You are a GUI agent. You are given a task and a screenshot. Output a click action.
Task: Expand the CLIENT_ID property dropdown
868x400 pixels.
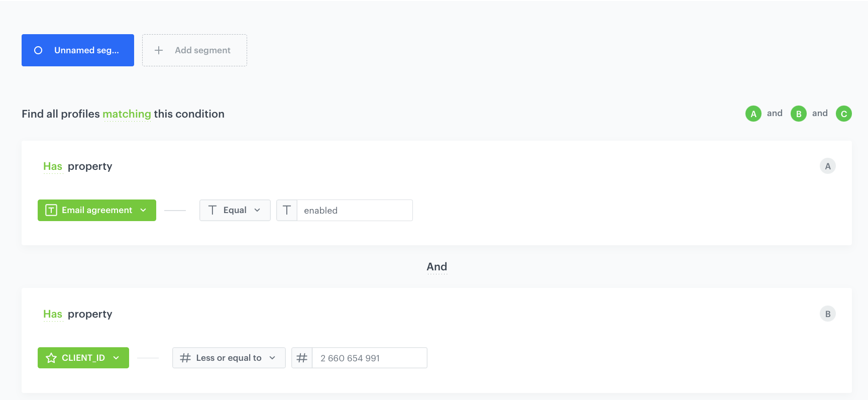[x=83, y=358]
